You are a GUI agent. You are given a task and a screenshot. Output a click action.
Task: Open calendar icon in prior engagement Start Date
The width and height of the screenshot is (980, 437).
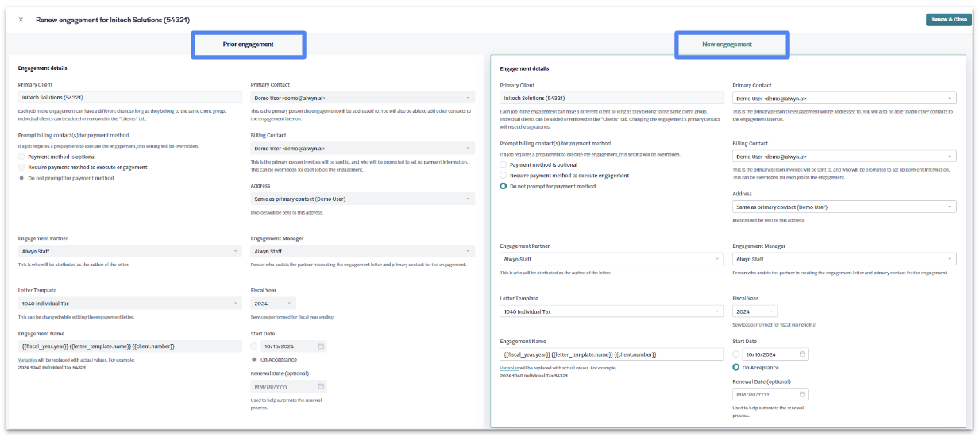coord(321,346)
